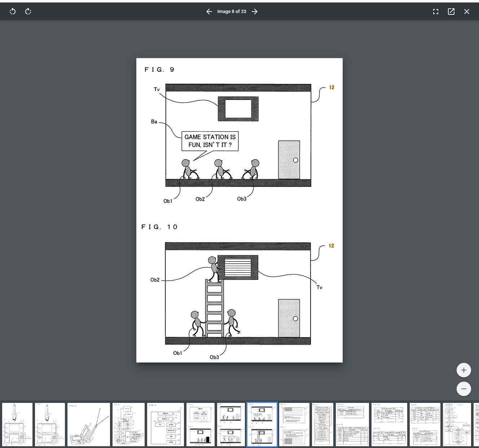Go to the previous image with left arrow
479x448 pixels.
pos(209,12)
